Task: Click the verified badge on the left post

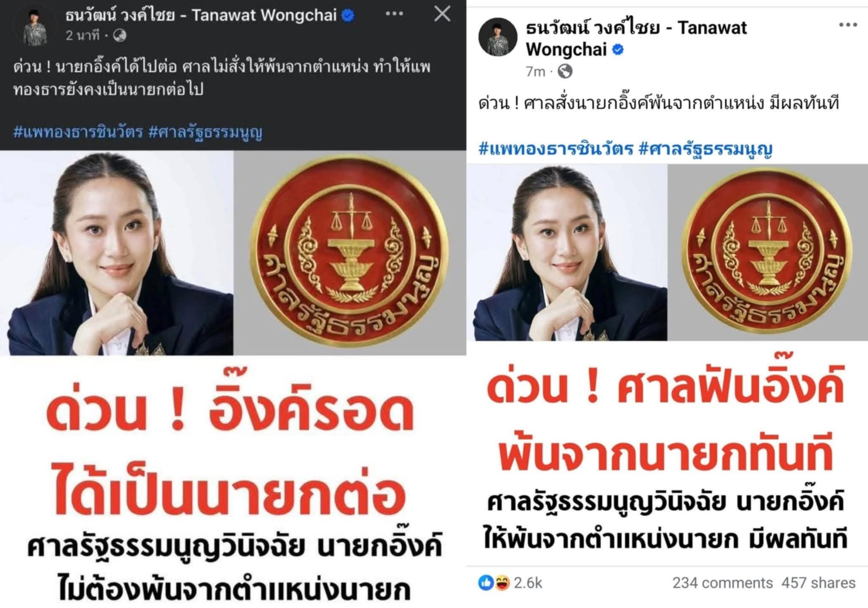Action: coord(348,16)
